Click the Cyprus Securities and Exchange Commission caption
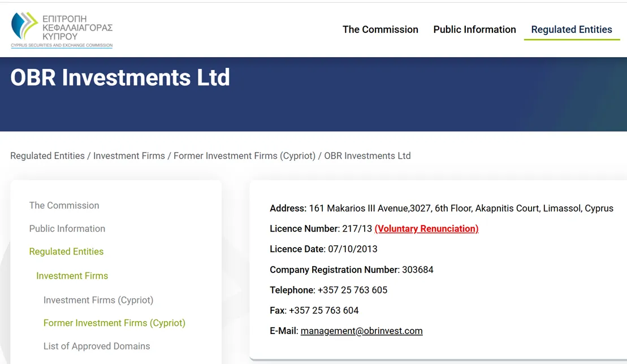 tap(62, 45)
